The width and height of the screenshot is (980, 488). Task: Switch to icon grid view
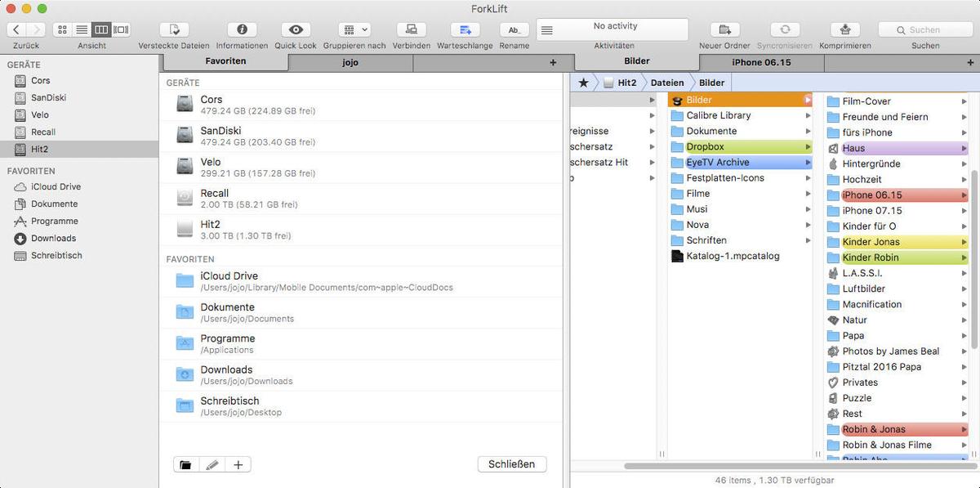tap(62, 29)
